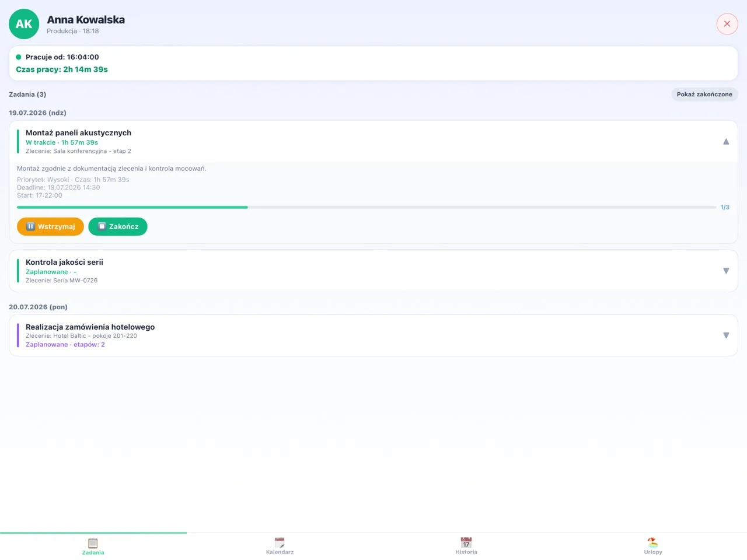747x560 pixels.
Task: Switch to the Kalendarz tab label
Action: click(280, 552)
